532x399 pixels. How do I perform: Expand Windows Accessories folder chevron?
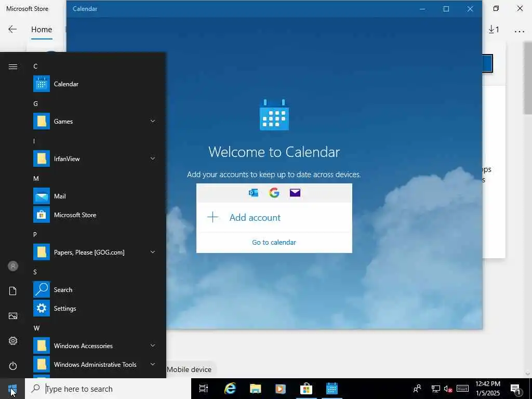[x=153, y=345]
